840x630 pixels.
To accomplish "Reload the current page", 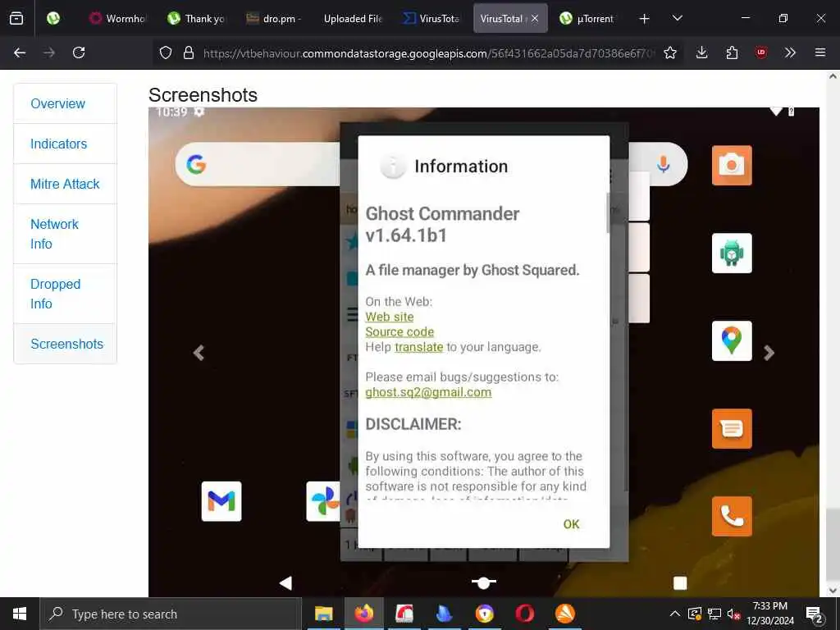I will [79, 52].
